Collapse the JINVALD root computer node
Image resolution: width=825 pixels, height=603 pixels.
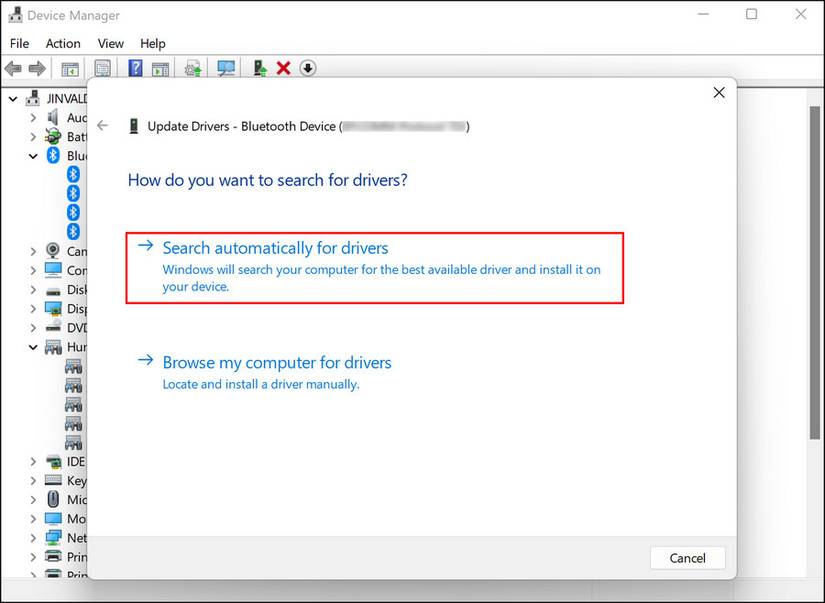pos(13,98)
